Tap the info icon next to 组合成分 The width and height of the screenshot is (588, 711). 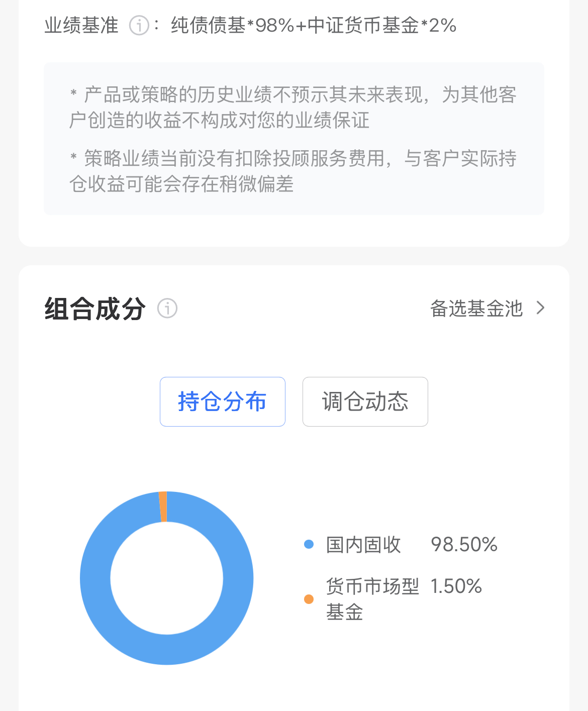[167, 308]
